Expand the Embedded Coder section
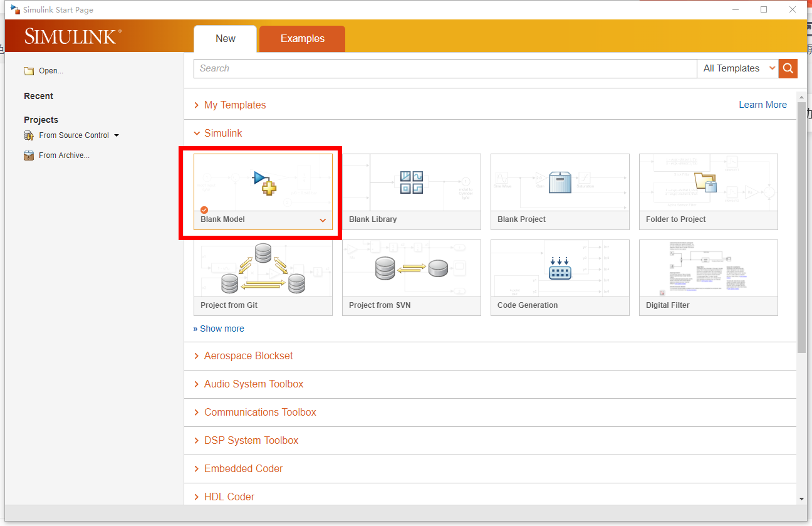This screenshot has height=526, width=812. click(238, 468)
